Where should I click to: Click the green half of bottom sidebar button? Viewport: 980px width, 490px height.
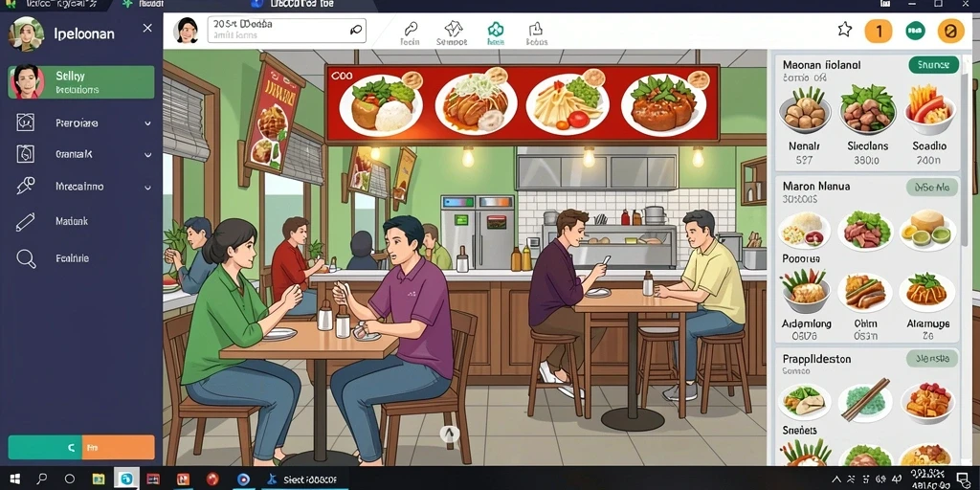(45, 448)
